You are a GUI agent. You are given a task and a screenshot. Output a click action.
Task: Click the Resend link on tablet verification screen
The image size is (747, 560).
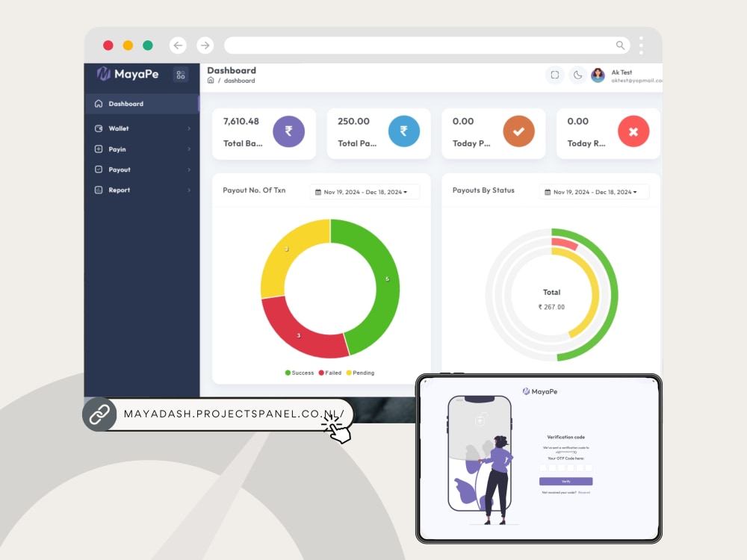584,492
